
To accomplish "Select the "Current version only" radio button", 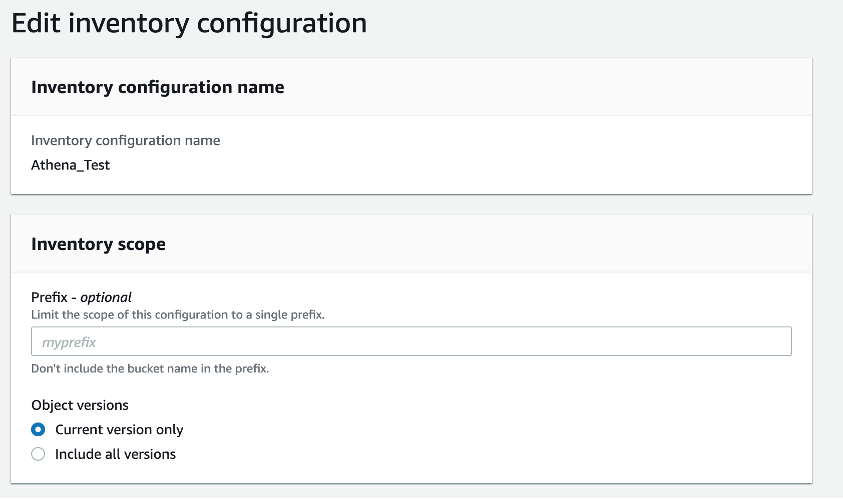I will pos(38,430).
